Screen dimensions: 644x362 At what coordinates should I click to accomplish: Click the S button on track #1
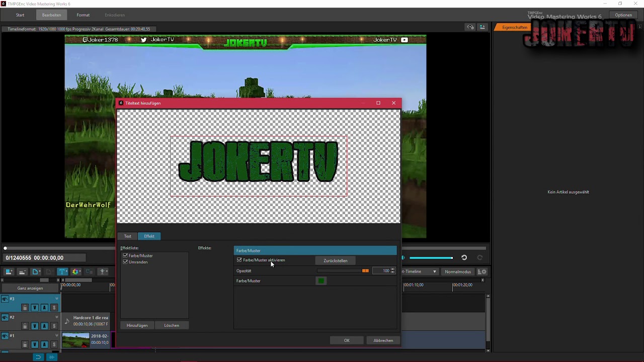54,344
